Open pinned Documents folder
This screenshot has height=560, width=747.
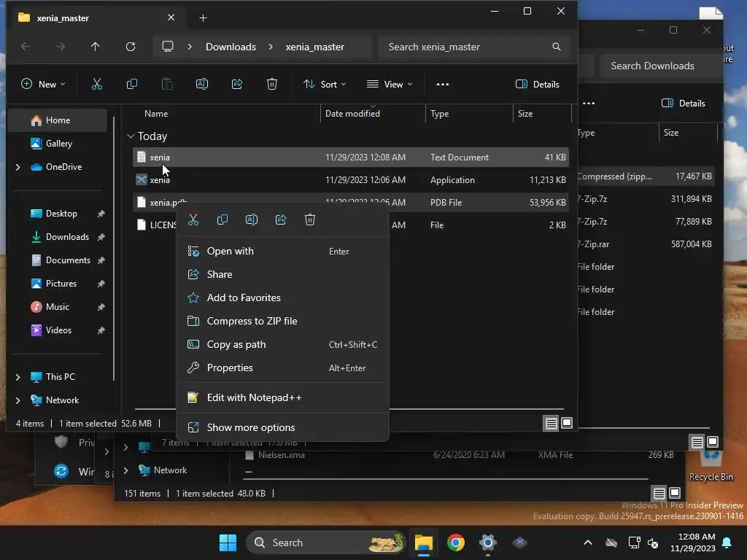point(58,260)
